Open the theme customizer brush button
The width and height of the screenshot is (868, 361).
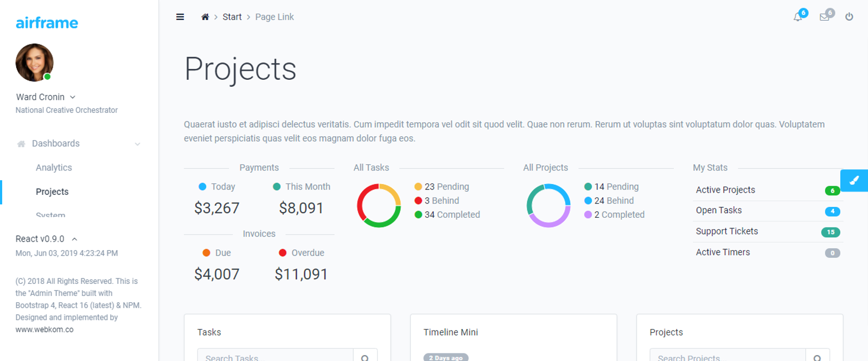pos(854,180)
